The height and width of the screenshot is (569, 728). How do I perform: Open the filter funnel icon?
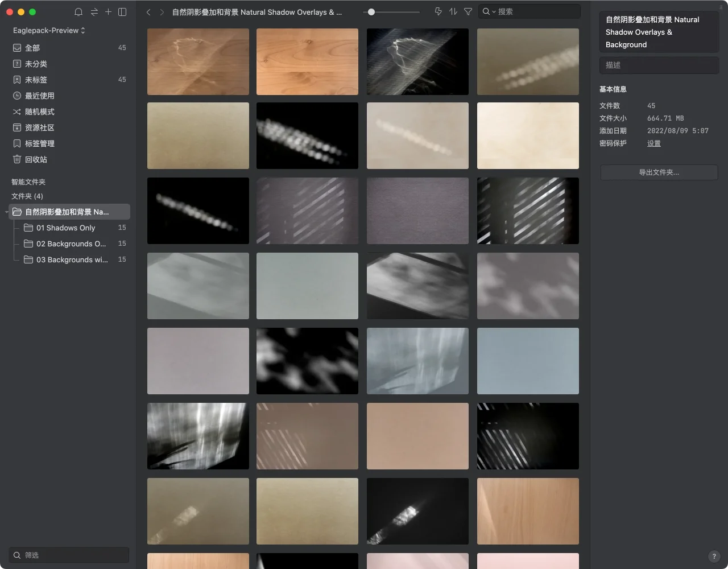[x=468, y=11]
